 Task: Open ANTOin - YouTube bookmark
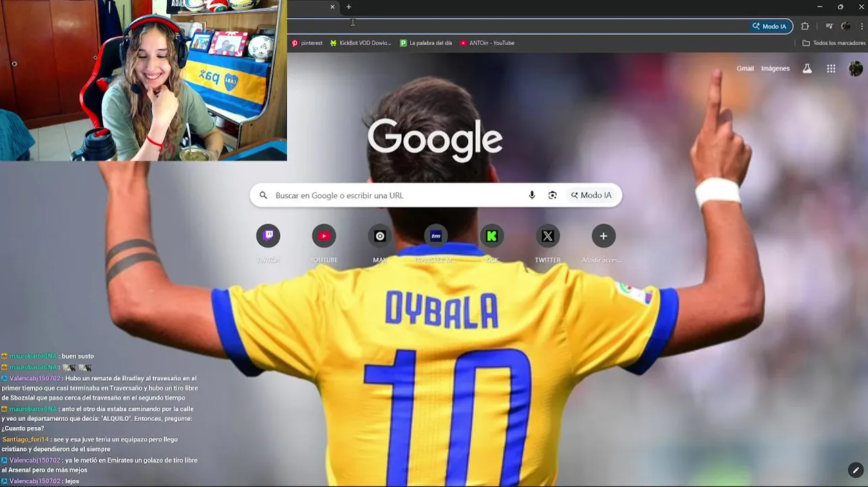pos(487,43)
